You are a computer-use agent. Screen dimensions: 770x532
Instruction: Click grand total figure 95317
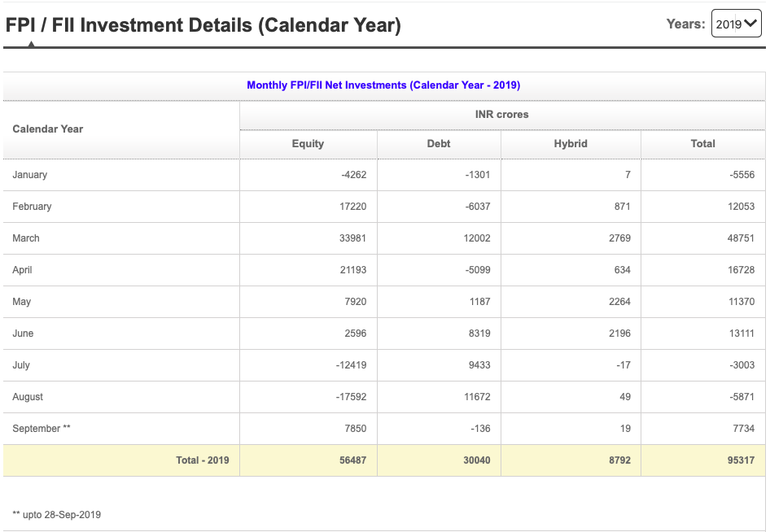(x=741, y=460)
